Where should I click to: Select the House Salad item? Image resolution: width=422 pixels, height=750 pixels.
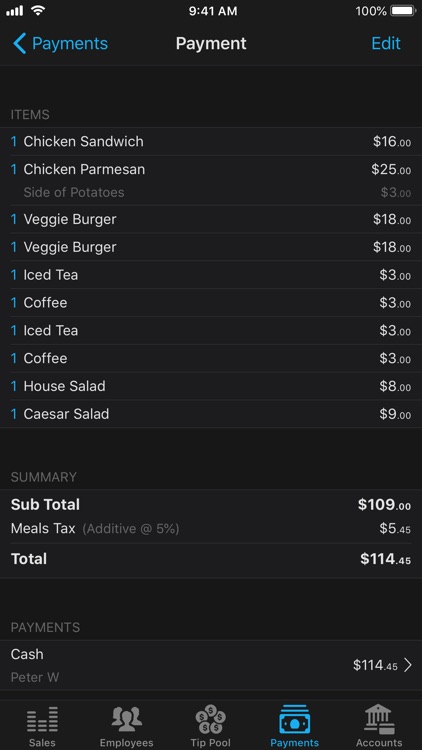pos(211,386)
